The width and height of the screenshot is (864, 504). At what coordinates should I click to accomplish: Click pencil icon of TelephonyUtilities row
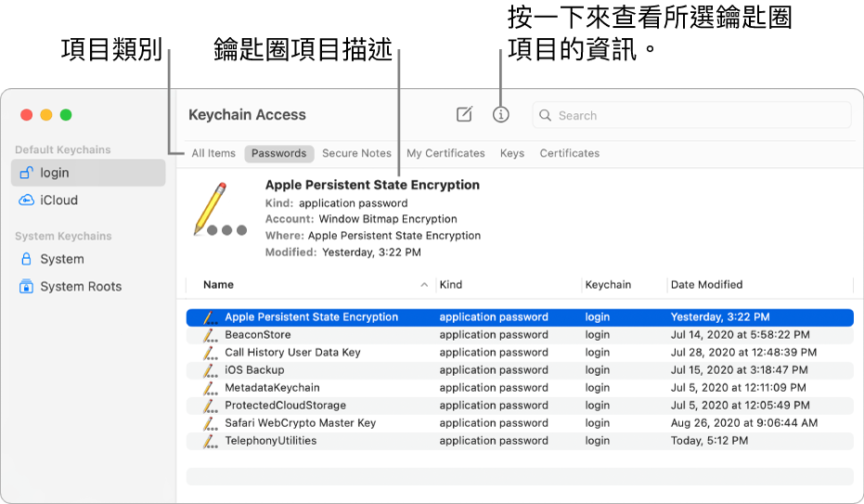click(211, 441)
